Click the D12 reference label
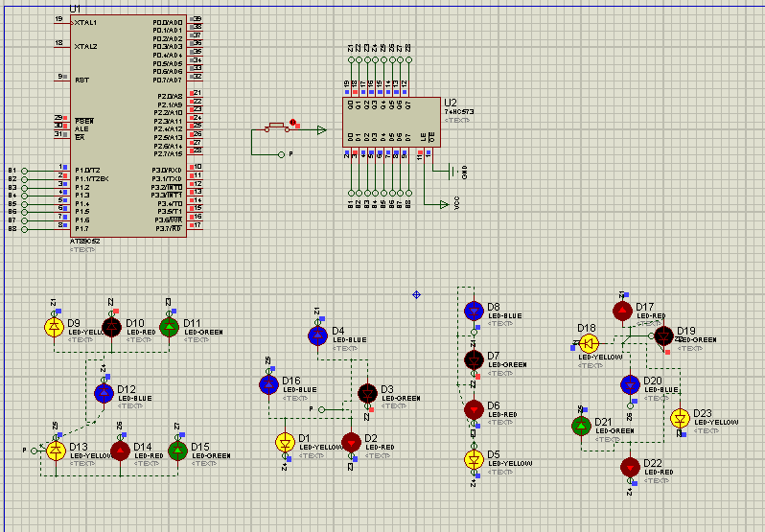This screenshot has width=765, height=532. click(x=127, y=389)
